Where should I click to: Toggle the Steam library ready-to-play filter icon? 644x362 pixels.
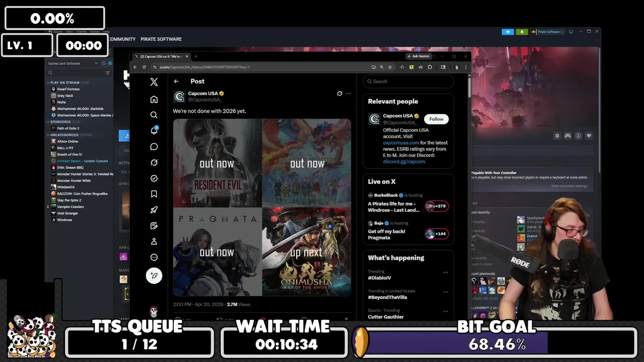coord(110,63)
